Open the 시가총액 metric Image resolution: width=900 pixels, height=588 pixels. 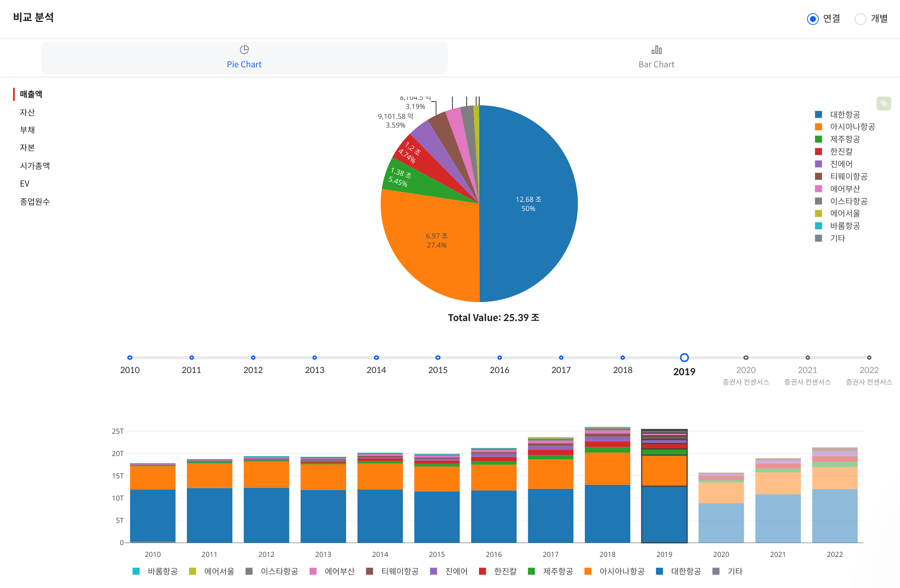coord(35,166)
